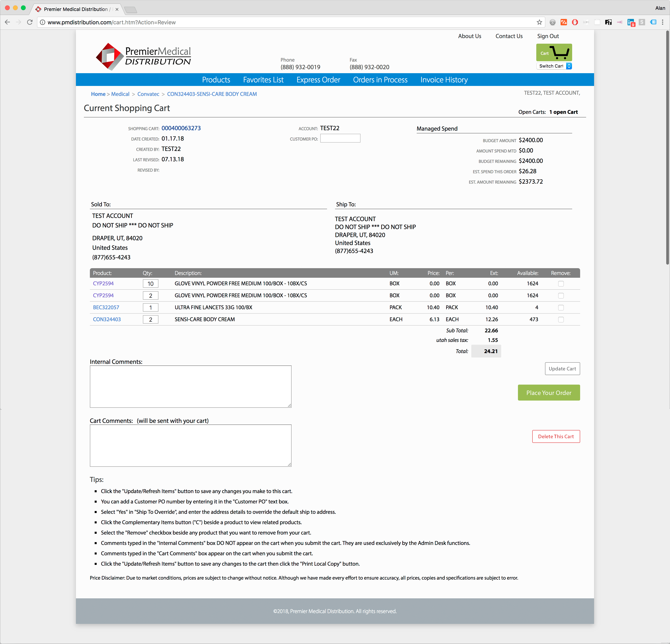Click the PDF JS extension icon
670x644 pixels.
coord(586,22)
